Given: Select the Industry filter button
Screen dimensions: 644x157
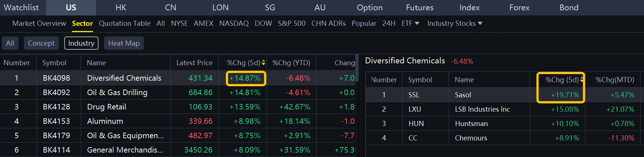Looking at the screenshot, I should pos(81,43).
